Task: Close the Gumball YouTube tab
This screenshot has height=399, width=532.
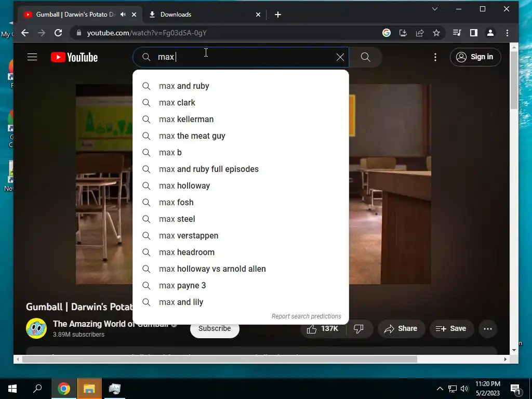Action: click(134, 14)
